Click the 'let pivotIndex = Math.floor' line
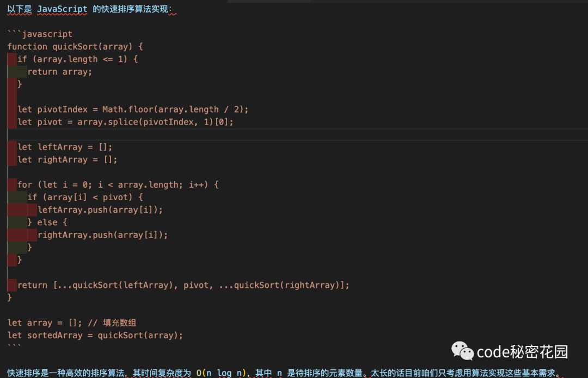The height and width of the screenshot is (378, 588). 133,109
